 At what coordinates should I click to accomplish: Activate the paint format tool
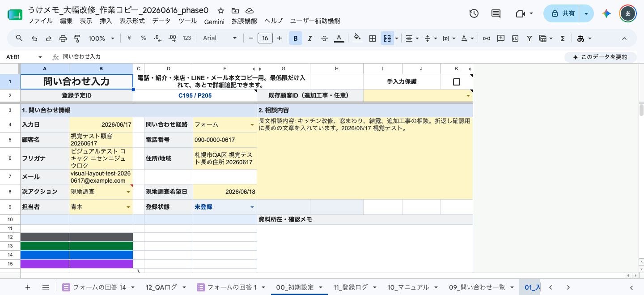pos(77,38)
